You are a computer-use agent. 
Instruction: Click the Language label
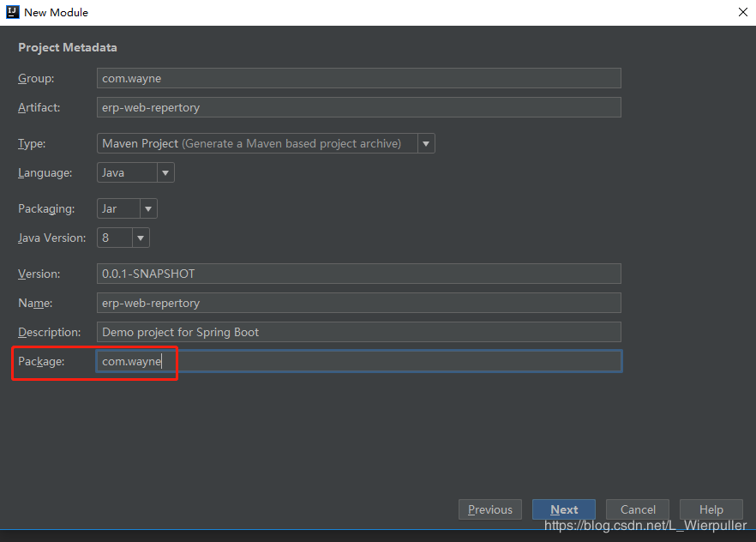[45, 172]
